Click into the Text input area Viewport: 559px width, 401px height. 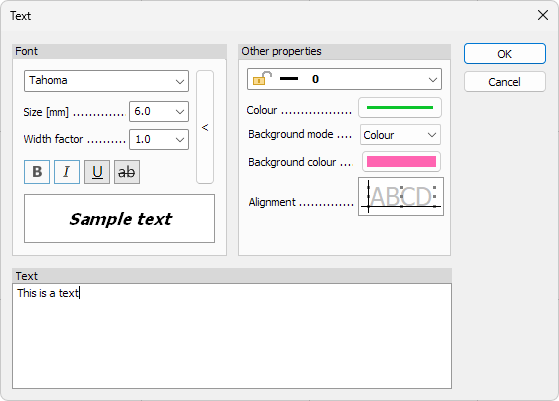(x=232, y=336)
